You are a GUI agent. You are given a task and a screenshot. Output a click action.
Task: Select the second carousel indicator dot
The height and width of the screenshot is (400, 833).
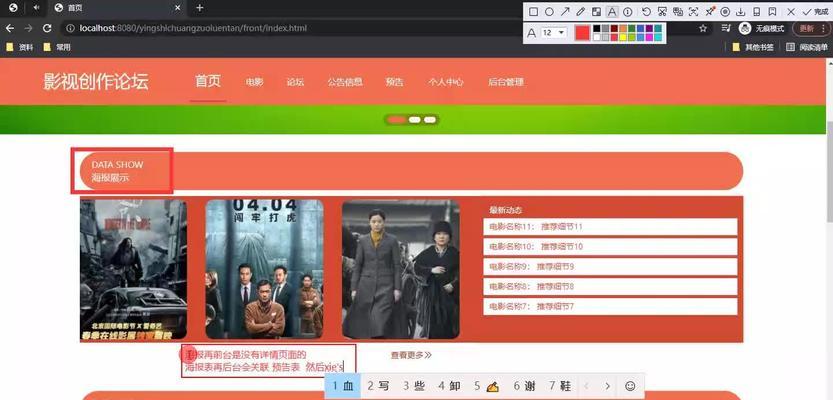tap(415, 120)
